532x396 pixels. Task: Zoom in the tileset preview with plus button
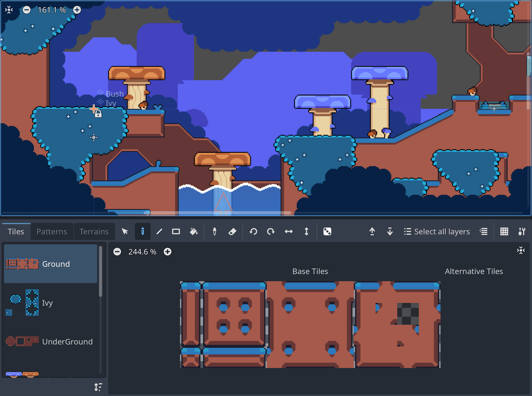[167, 252]
